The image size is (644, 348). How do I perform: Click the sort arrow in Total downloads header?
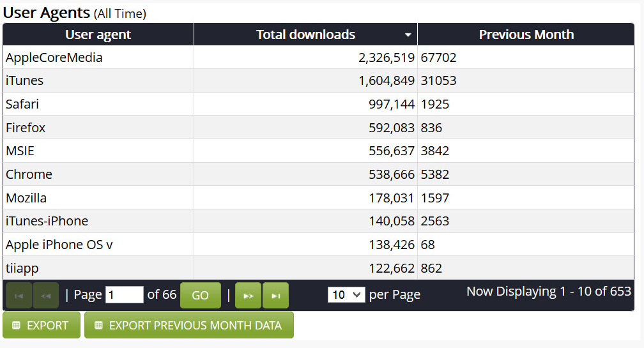coord(408,35)
